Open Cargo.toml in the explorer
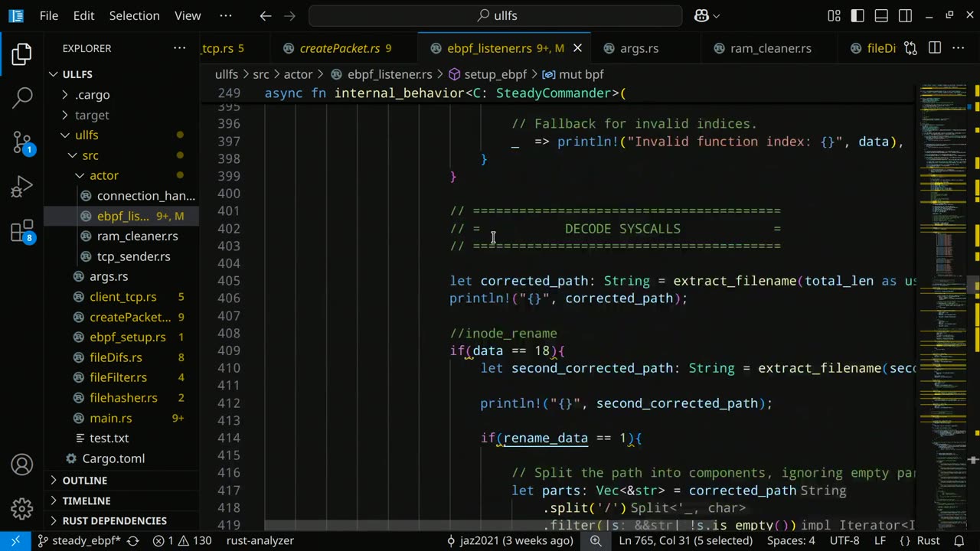The height and width of the screenshot is (551, 980). click(x=122, y=458)
